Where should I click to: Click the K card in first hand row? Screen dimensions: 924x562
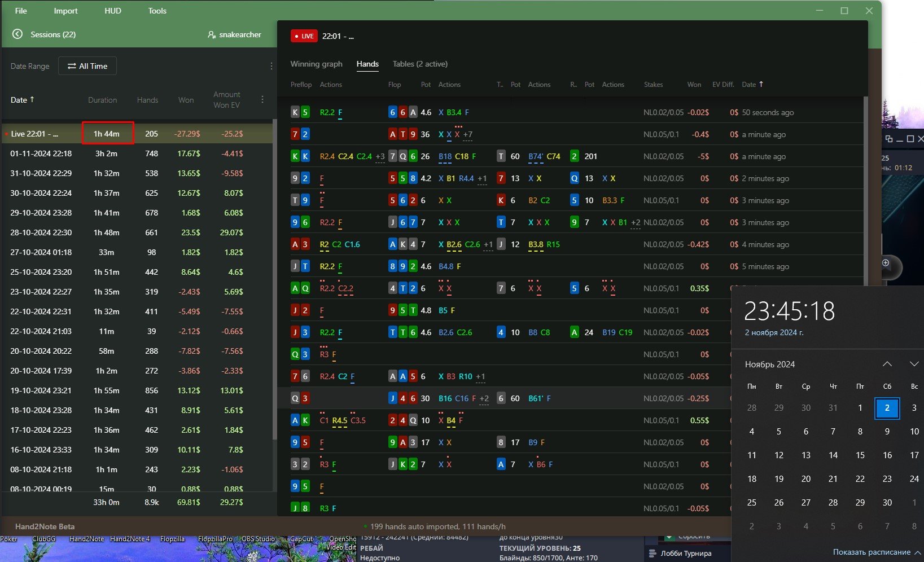pos(295,112)
